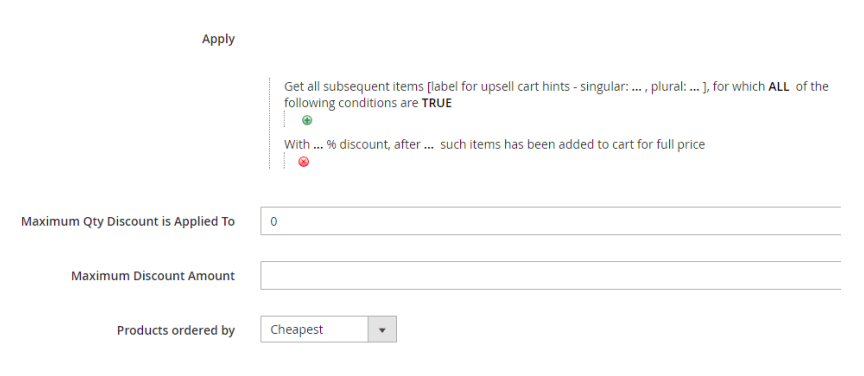
Task: Focus the Maximum Discount Amount input field
Action: pyautogui.click(x=550, y=276)
